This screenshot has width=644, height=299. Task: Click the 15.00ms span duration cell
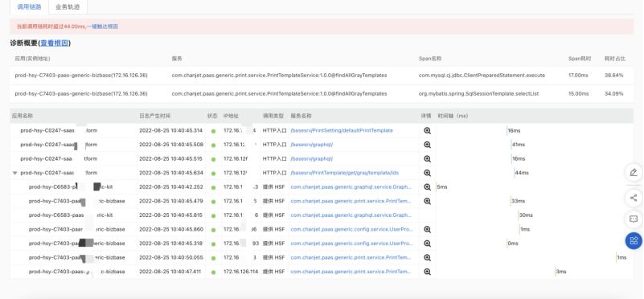point(578,94)
